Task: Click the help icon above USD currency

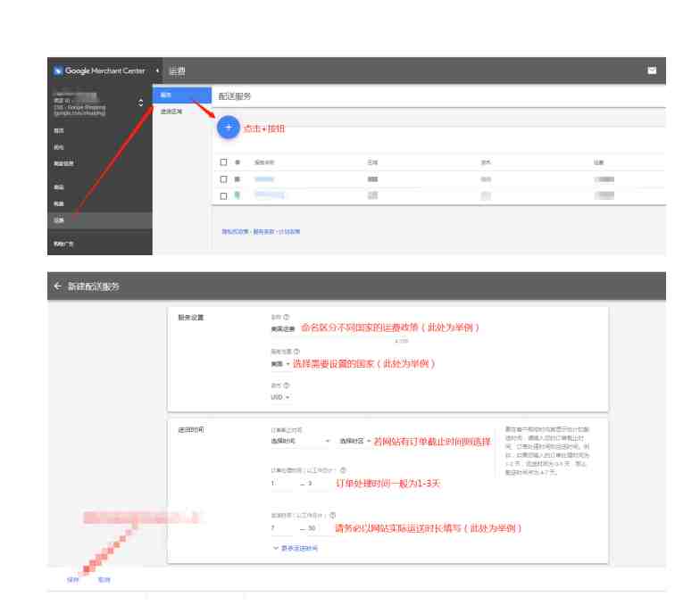Action: click(x=287, y=385)
